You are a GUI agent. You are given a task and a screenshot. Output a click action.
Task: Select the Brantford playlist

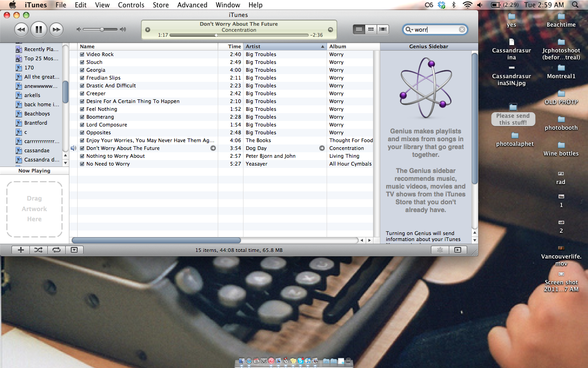31,123
